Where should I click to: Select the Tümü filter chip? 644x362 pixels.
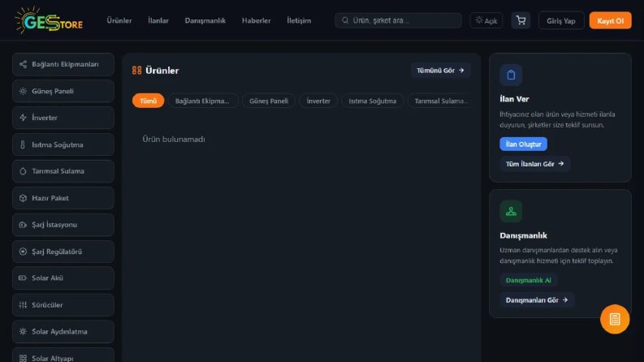click(x=149, y=101)
